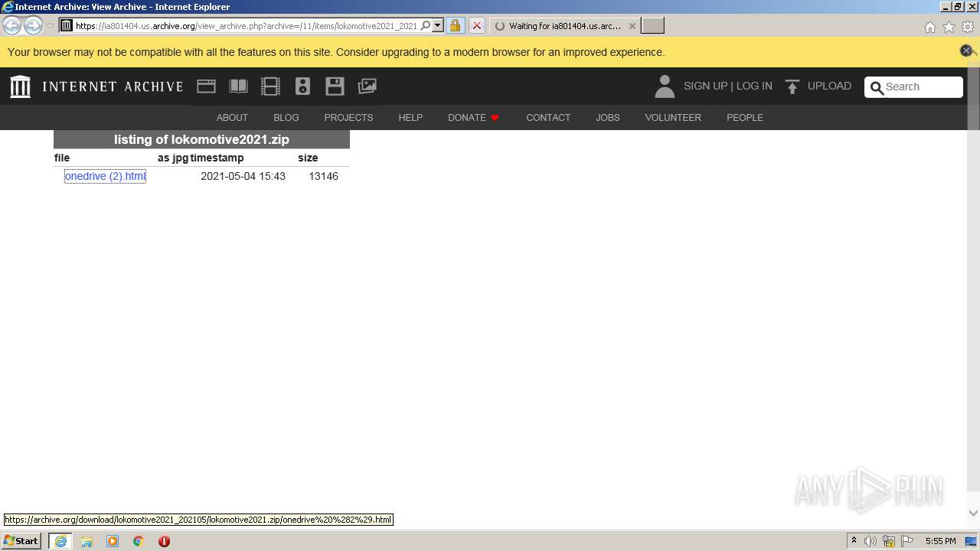
Task: Click the 'file' column header
Action: click(62, 158)
